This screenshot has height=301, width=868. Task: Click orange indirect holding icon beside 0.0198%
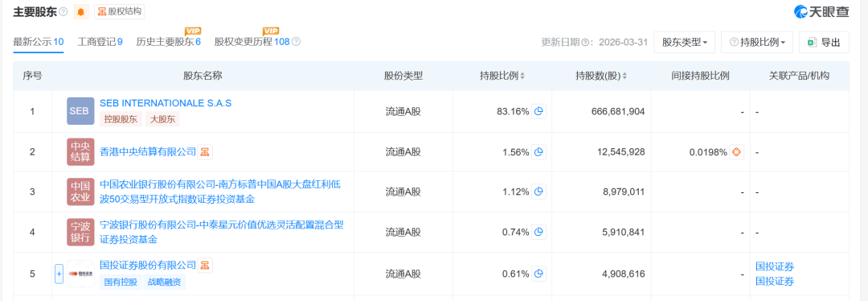point(736,152)
